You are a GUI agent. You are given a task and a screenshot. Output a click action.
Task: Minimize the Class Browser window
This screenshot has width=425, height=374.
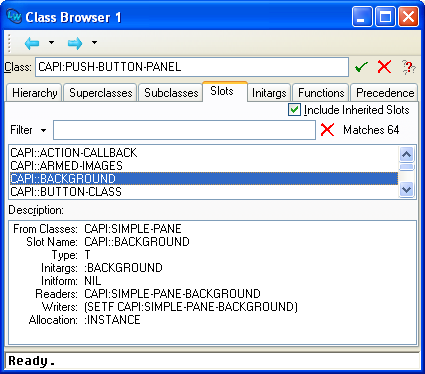[362, 17]
